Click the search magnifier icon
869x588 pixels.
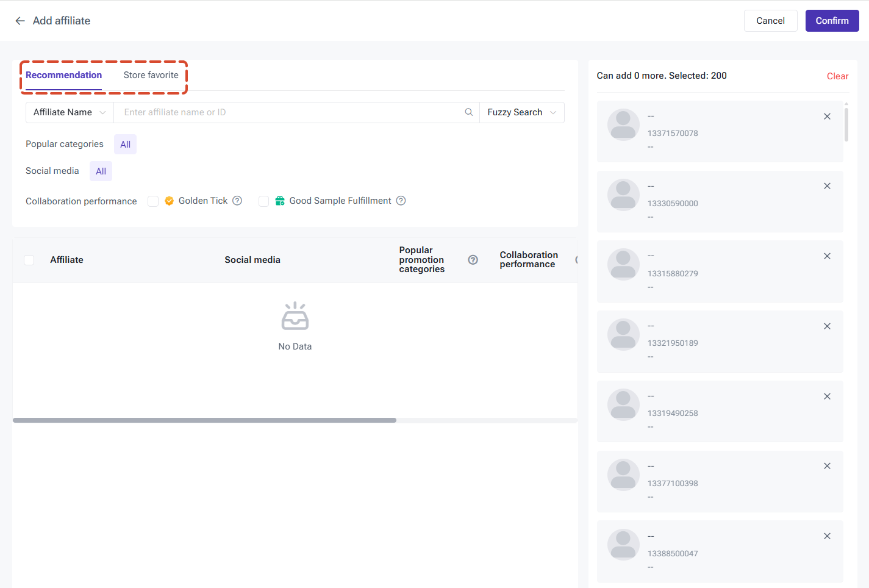[x=469, y=112]
